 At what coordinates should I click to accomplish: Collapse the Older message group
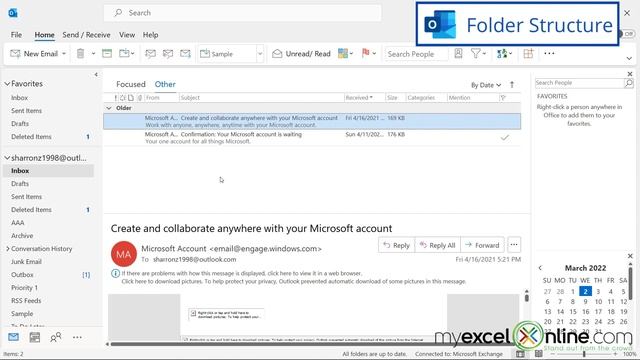pos(109,108)
